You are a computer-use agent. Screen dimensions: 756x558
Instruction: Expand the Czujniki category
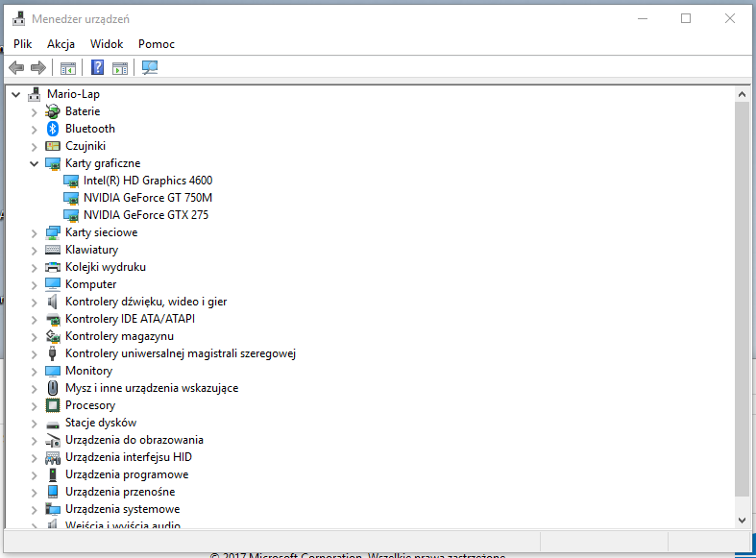(34, 147)
